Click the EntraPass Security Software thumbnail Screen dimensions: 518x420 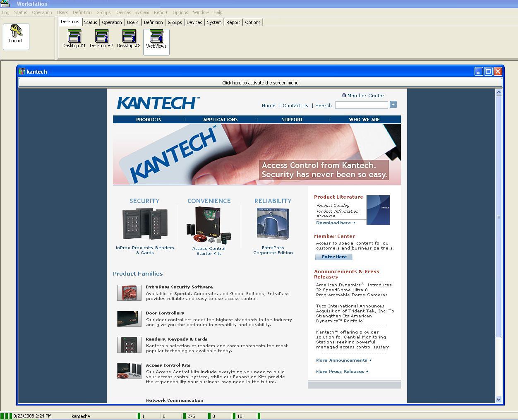pyautogui.click(x=129, y=293)
